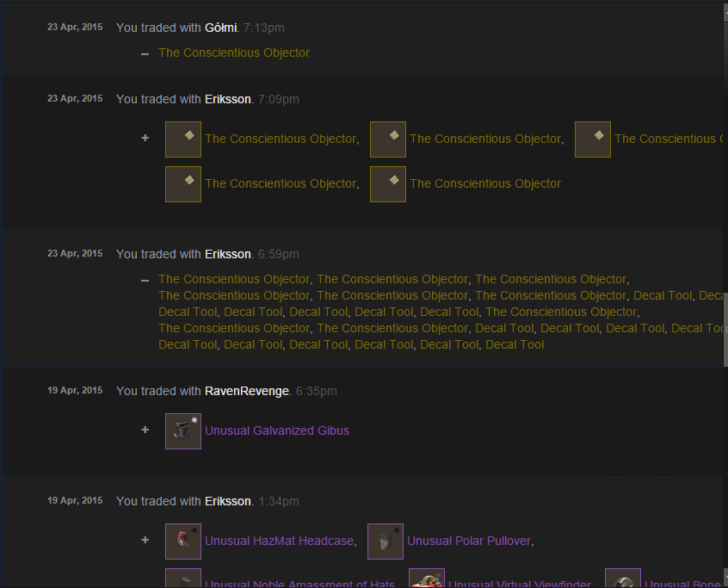Image resolution: width=728 pixels, height=588 pixels.
Task: Click The Conscientious Objector link under Gółmi trade
Action: coord(234,53)
